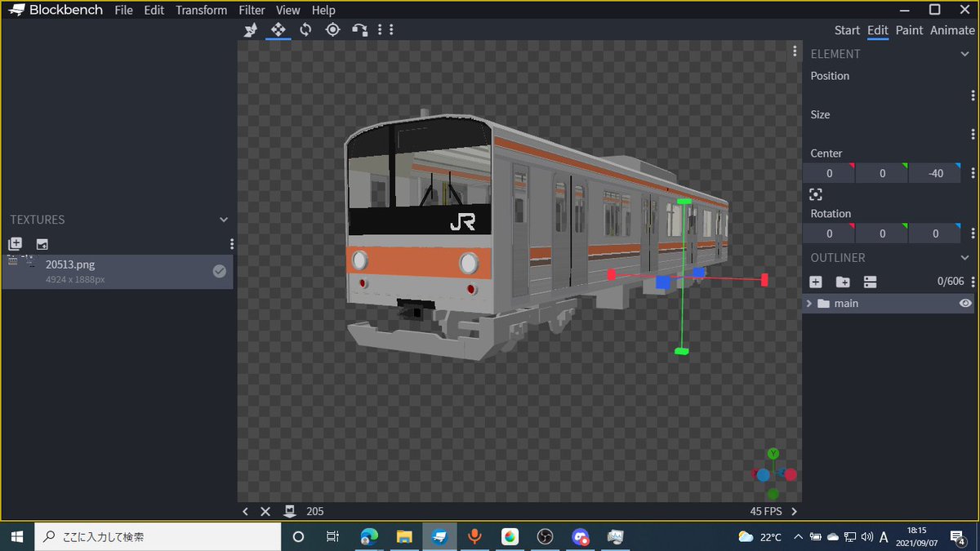
Task: Collapse the ELEMENT panel
Action: (964, 54)
